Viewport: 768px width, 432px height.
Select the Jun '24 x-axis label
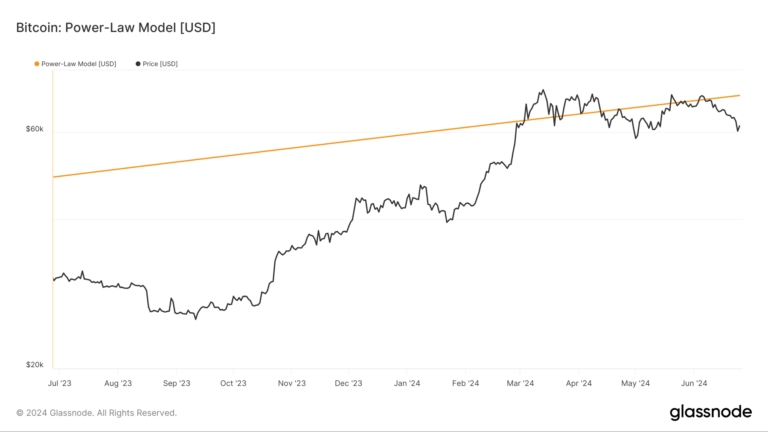pyautogui.click(x=694, y=383)
